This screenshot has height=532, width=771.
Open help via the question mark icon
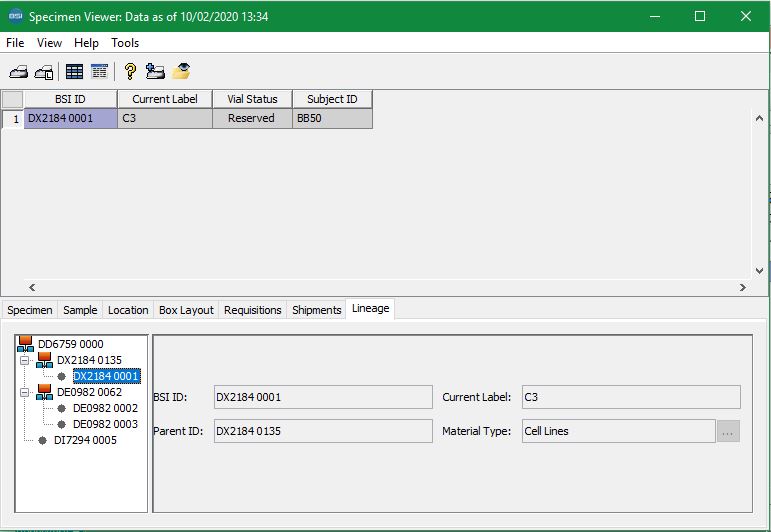(130, 72)
